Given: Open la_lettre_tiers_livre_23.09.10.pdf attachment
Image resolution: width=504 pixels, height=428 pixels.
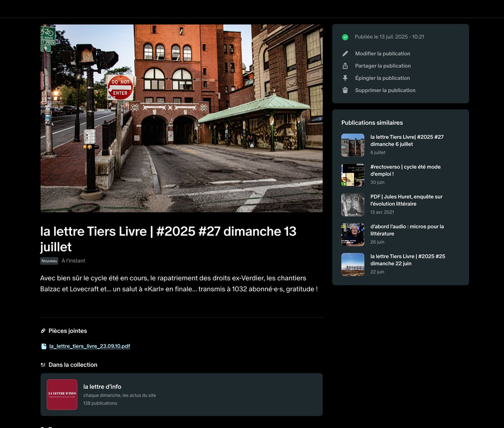Looking at the screenshot, I should pos(89,346).
